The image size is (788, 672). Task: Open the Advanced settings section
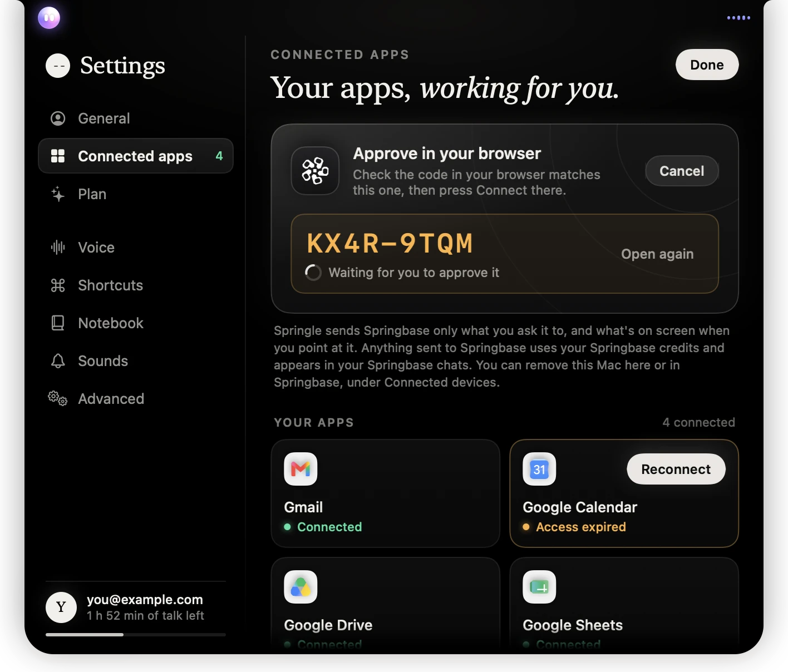coord(136,398)
